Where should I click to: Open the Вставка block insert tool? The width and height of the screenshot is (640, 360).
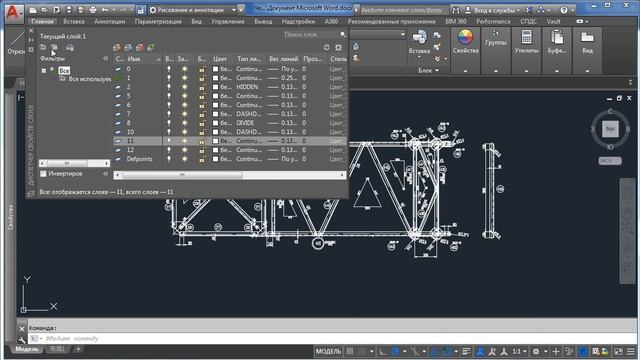click(x=419, y=42)
